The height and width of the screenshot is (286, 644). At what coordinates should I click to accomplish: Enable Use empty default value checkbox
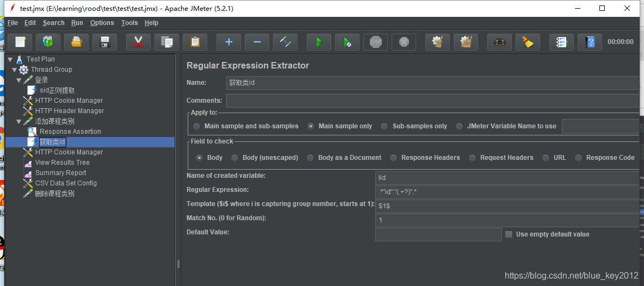tap(509, 234)
